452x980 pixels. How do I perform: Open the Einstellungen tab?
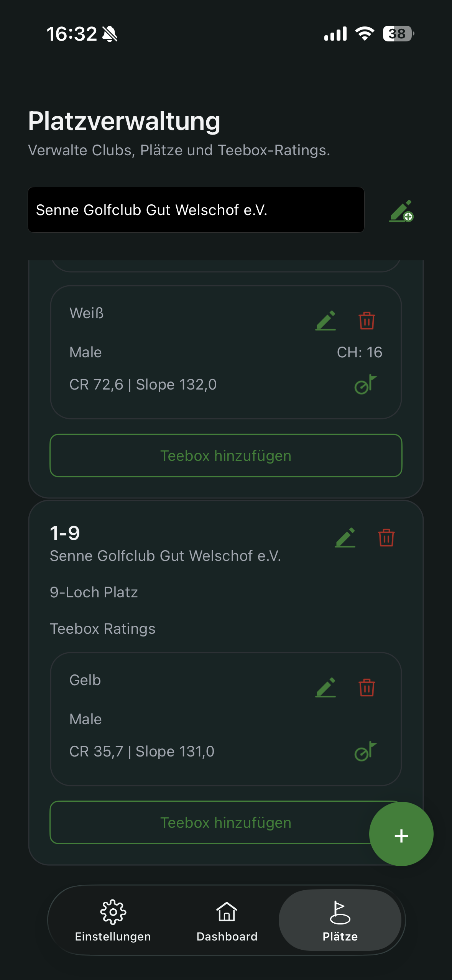(113, 920)
